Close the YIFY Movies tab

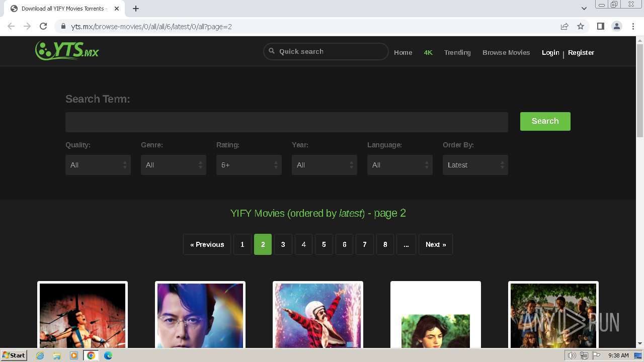click(117, 9)
